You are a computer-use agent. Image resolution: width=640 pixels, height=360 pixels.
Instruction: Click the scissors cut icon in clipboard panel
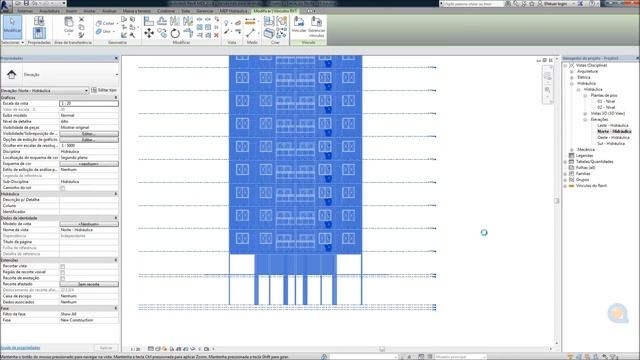tap(82, 19)
